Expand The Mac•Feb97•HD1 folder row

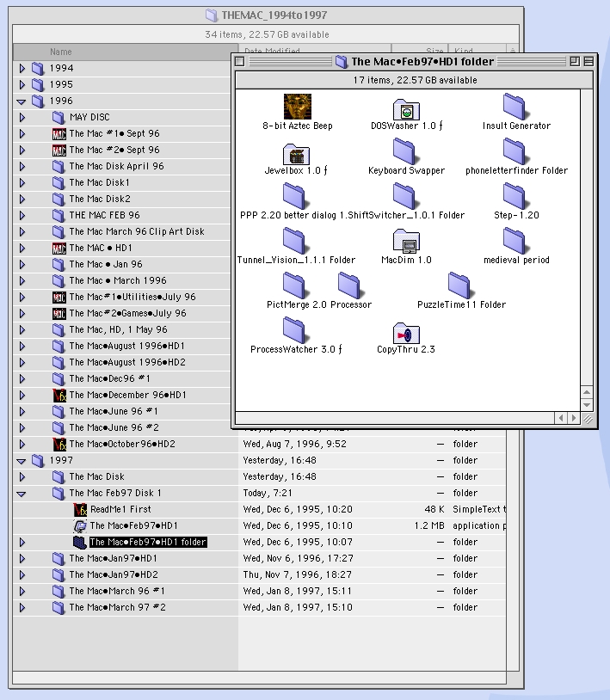click(x=22, y=543)
